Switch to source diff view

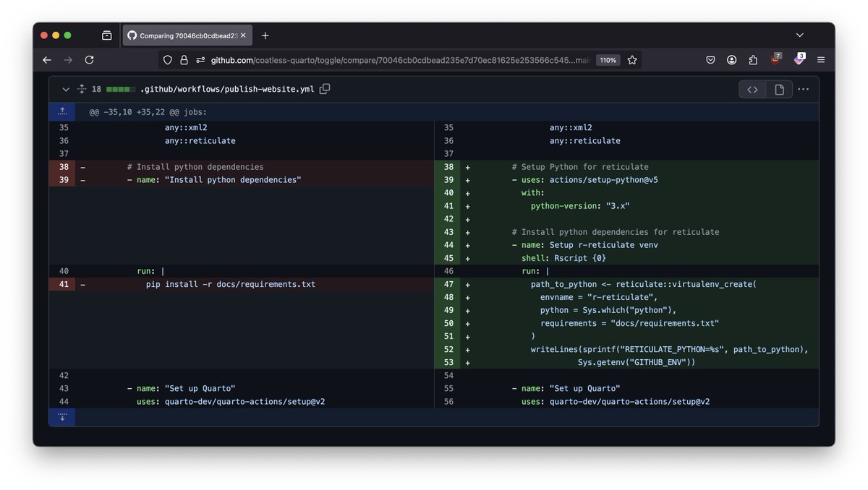[x=752, y=90]
